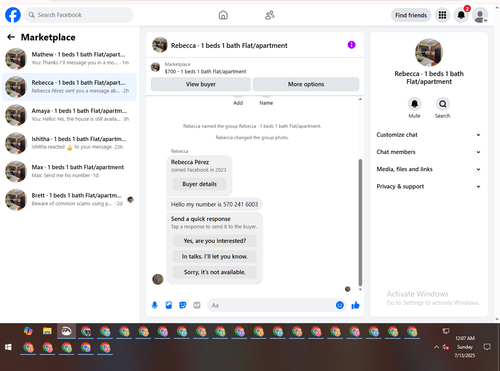
Task: Click 'Rebecca changed the group photo' message
Action: click(252, 137)
